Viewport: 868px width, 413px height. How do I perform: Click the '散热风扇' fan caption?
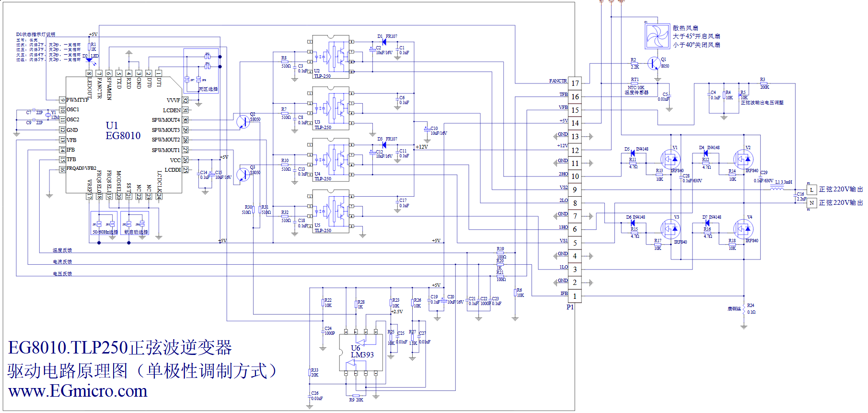tap(685, 28)
